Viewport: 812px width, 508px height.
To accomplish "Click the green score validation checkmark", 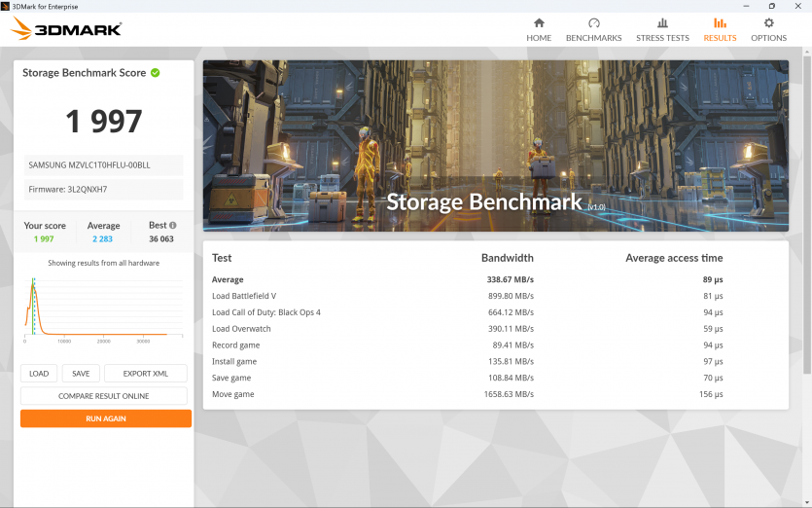I will [x=156, y=73].
